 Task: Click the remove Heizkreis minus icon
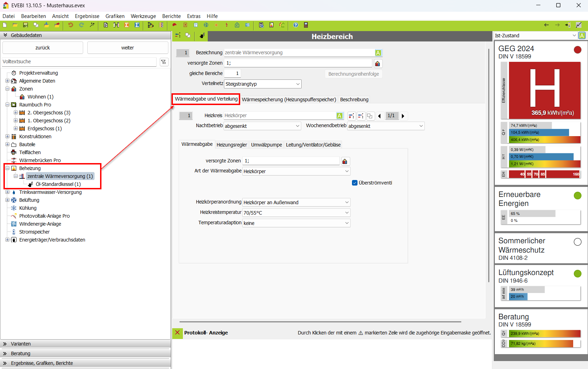(x=361, y=116)
